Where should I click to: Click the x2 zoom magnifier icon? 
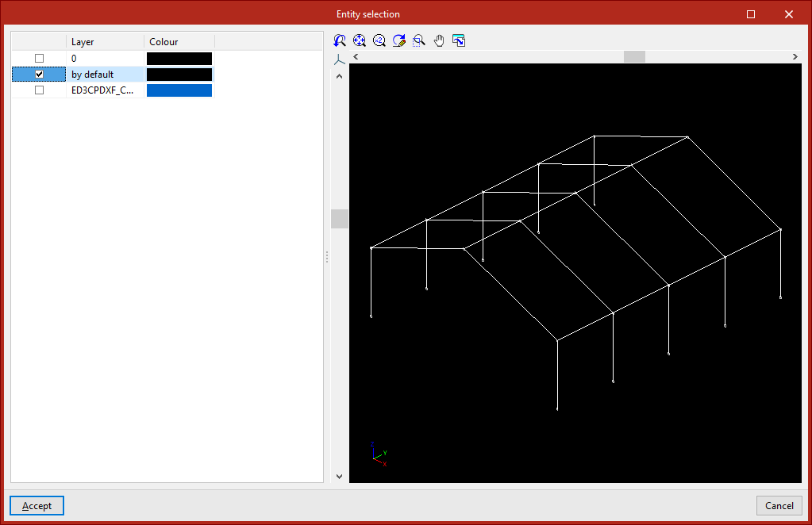379,40
